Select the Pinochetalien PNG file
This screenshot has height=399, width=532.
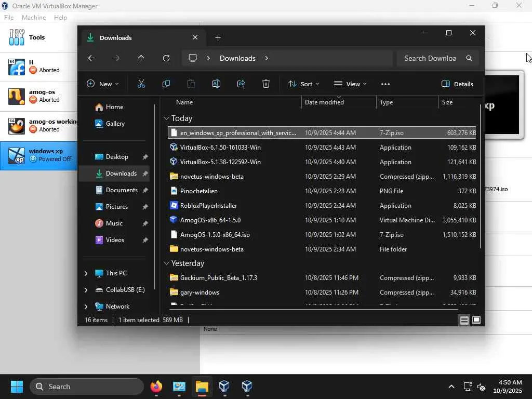pyautogui.click(x=322, y=191)
